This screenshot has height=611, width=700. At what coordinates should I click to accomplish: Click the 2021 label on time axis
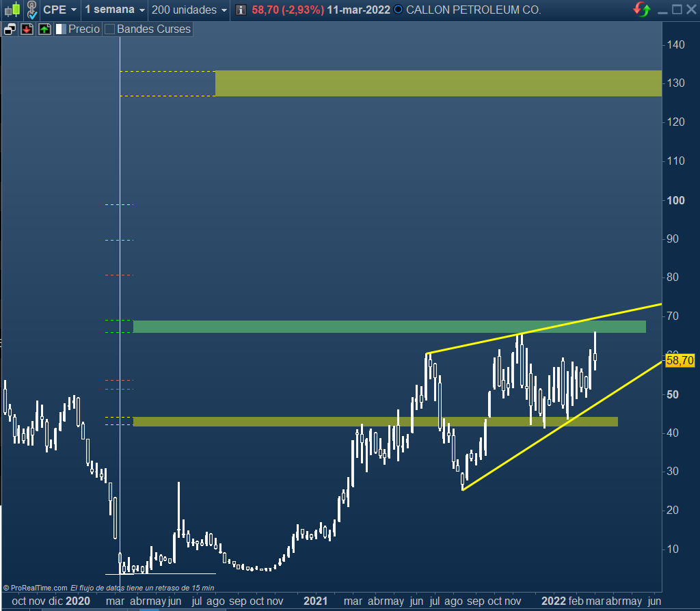316,601
